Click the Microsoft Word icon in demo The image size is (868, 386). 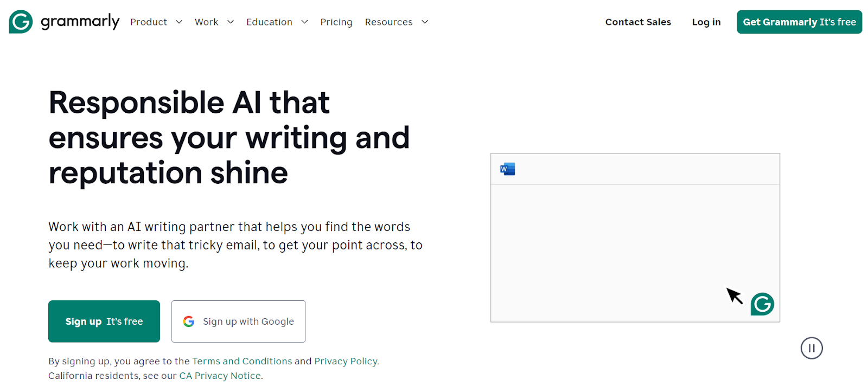pyautogui.click(x=507, y=169)
